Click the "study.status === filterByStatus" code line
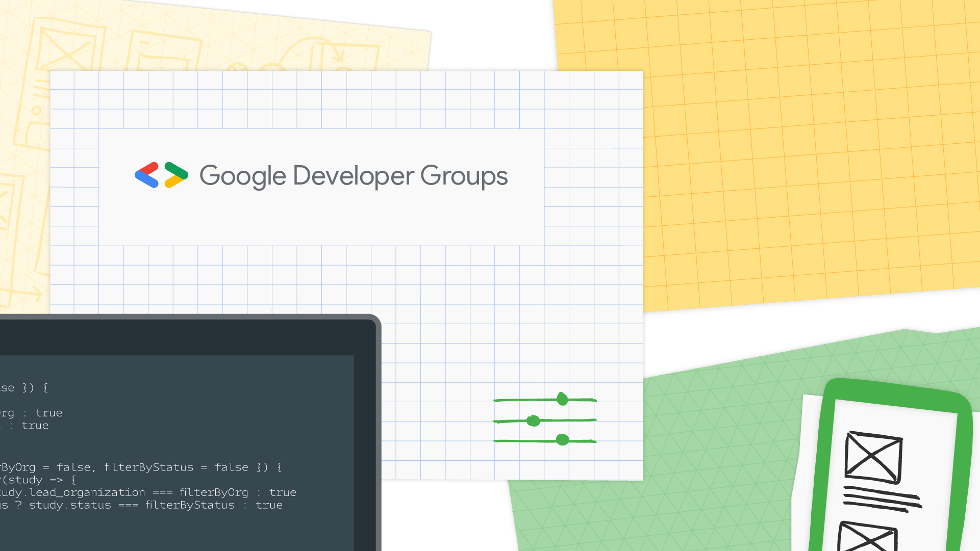This screenshot has width=980, height=551. [x=132, y=505]
